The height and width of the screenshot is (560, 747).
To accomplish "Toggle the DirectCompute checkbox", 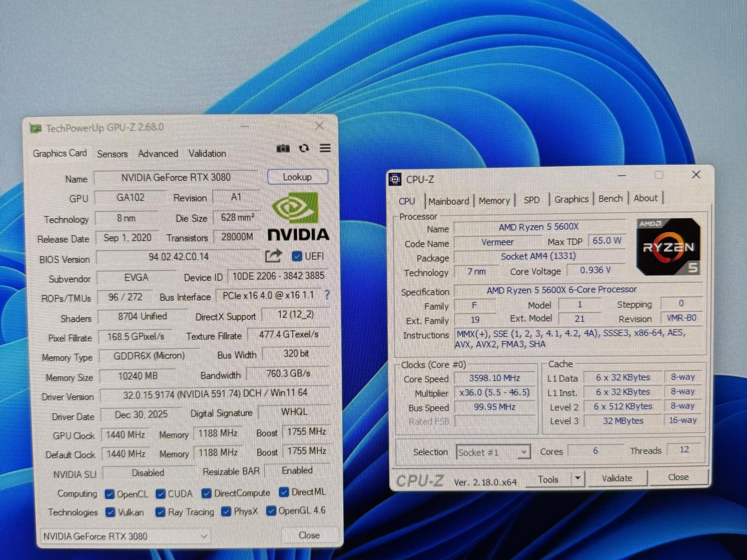I will [206, 493].
